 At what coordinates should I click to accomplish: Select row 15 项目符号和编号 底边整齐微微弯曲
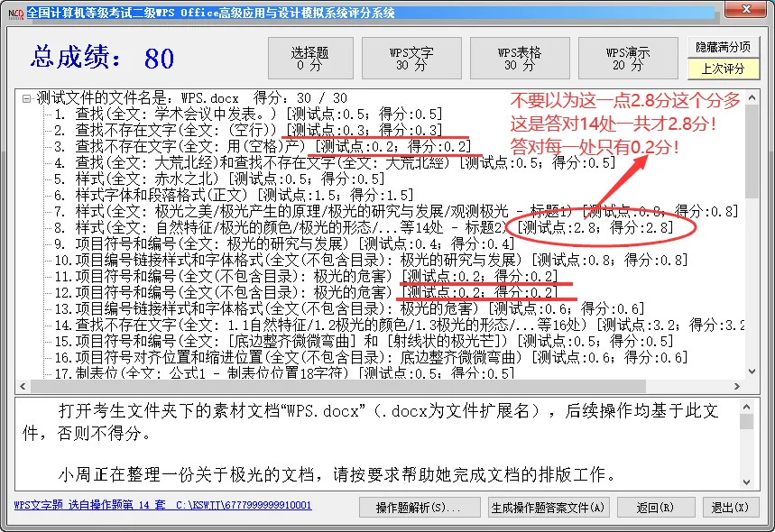[364, 343]
